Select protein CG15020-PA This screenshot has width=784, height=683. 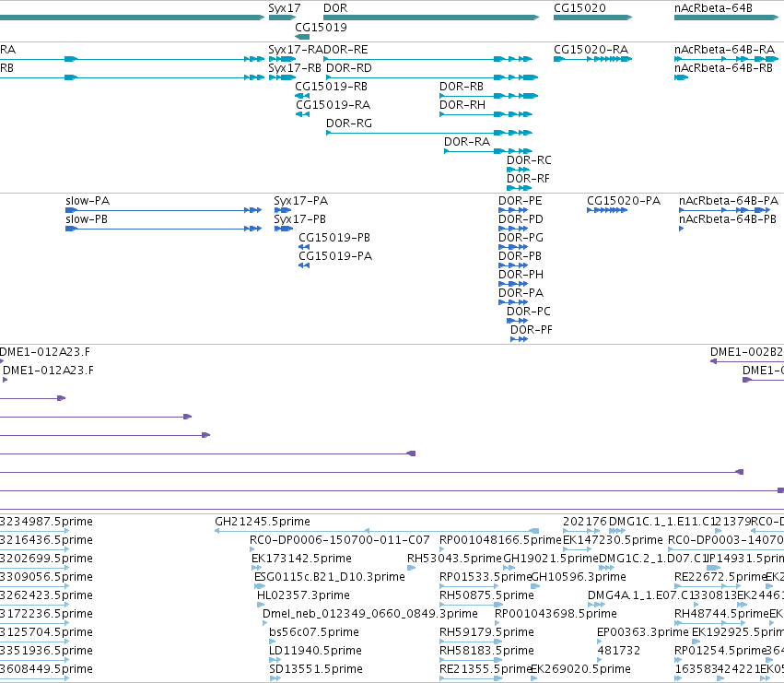coord(624,201)
